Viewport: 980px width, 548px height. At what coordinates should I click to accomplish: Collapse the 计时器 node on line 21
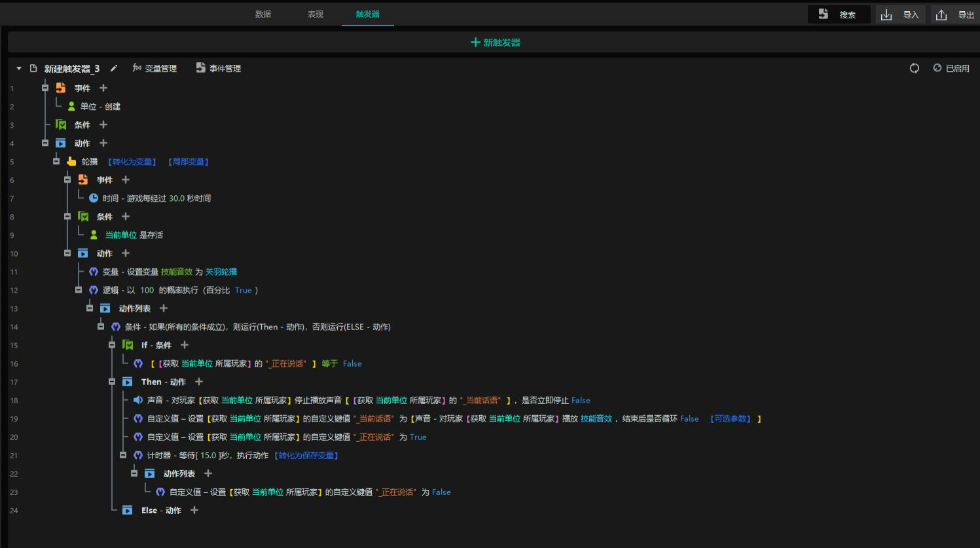coord(123,454)
